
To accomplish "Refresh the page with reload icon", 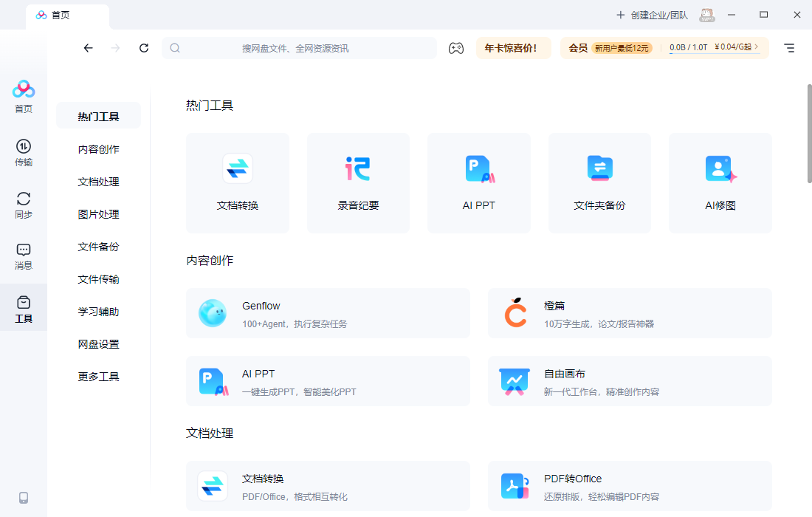I will click(143, 48).
